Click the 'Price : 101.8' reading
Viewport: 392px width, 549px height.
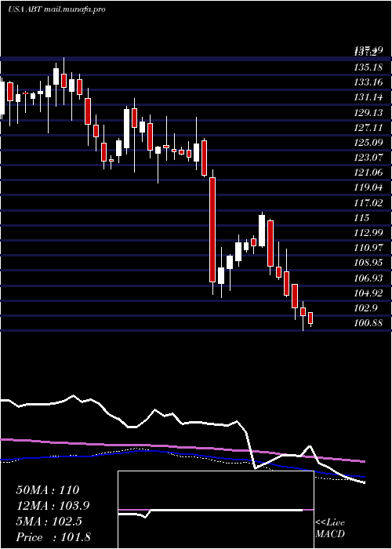(x=53, y=537)
